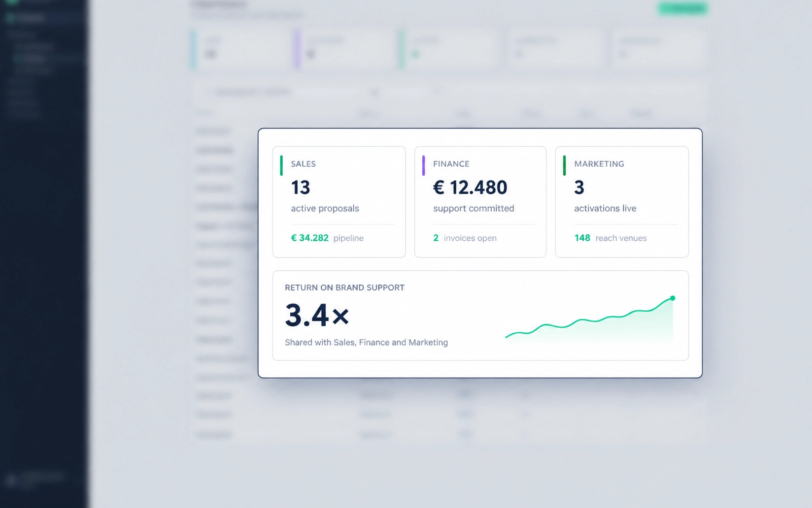
Task: Click the green return trend line chart
Action: click(589, 319)
